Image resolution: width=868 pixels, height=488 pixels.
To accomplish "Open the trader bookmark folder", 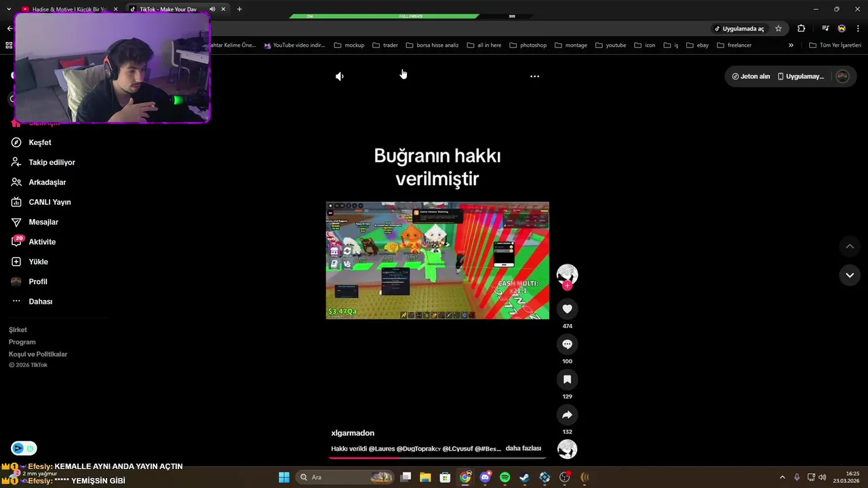I will pyautogui.click(x=385, y=45).
